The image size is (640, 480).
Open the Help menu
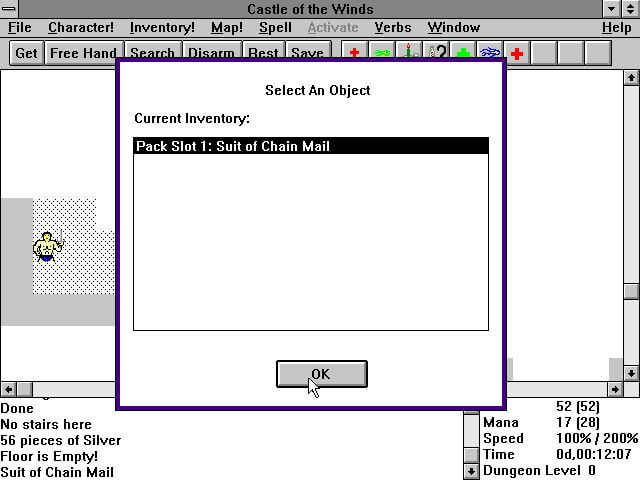point(616,27)
